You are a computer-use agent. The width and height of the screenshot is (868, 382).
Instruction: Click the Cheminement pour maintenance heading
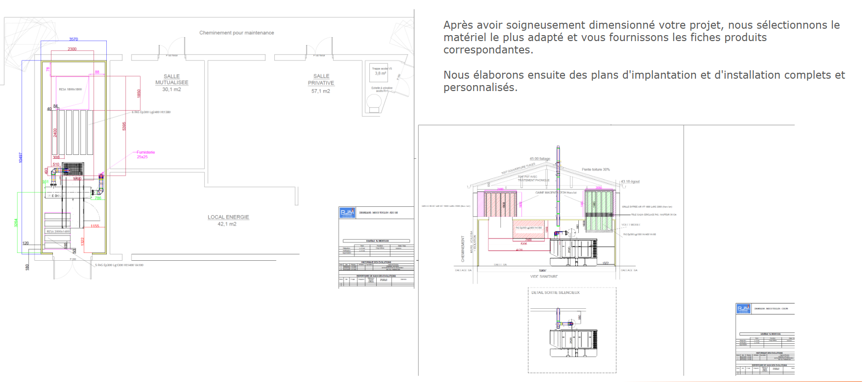point(236,33)
